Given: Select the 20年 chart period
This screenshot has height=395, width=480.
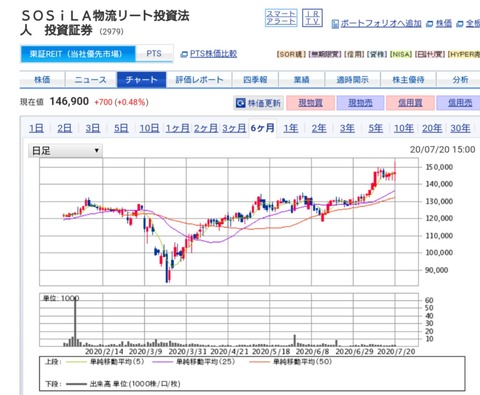Looking at the screenshot, I should (x=432, y=128).
